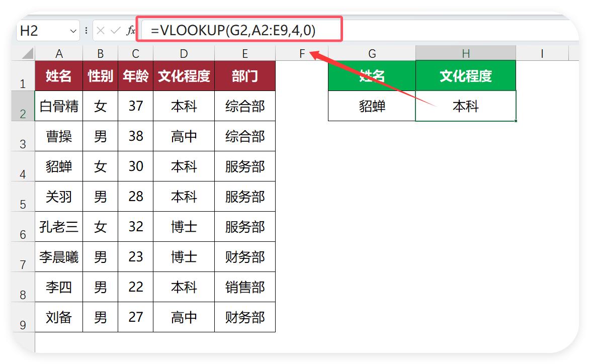This screenshot has height=364, width=590.
Task: Select the age cell with 28
Action: (x=135, y=196)
